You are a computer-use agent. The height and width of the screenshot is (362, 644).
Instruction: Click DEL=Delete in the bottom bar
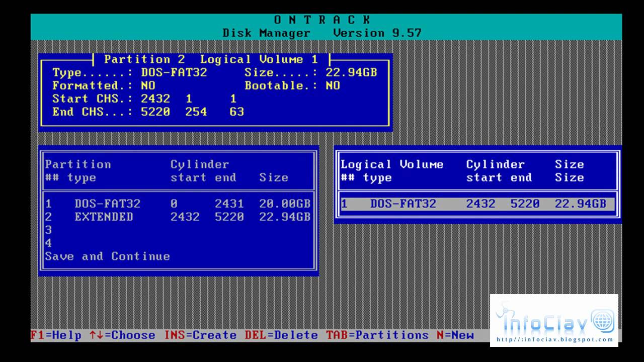coord(281,335)
